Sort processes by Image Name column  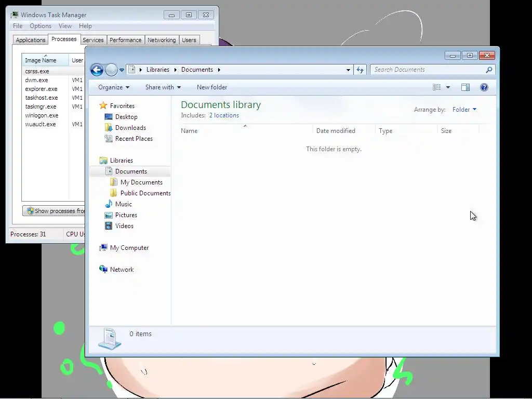[x=45, y=60]
